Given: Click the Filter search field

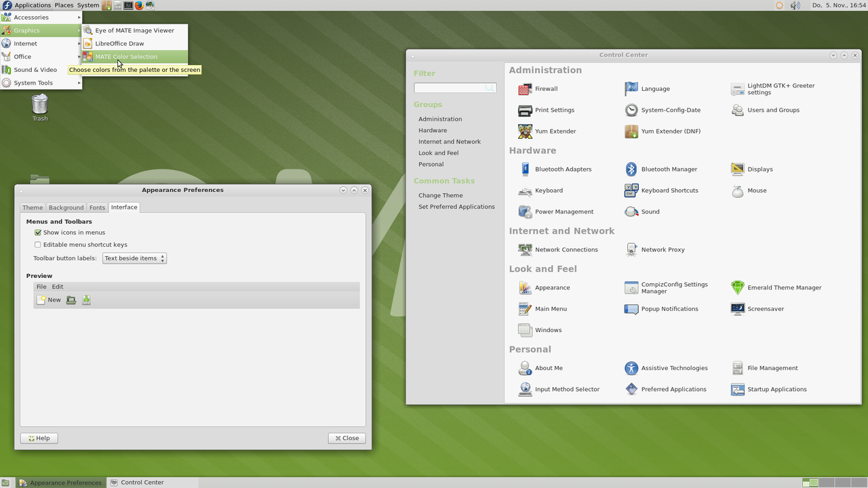Looking at the screenshot, I should (454, 87).
